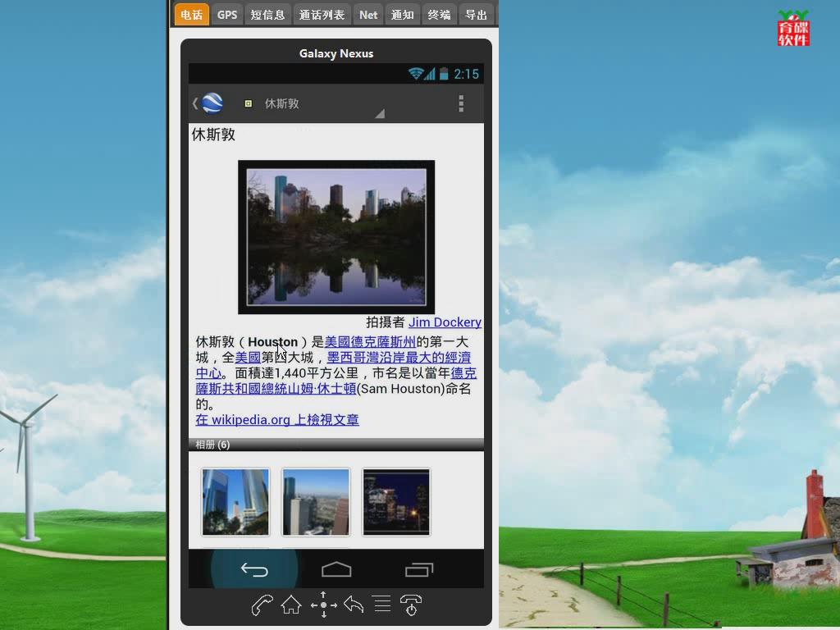Open the 通话列表 tab
The height and width of the screenshot is (630, 840).
point(322,15)
